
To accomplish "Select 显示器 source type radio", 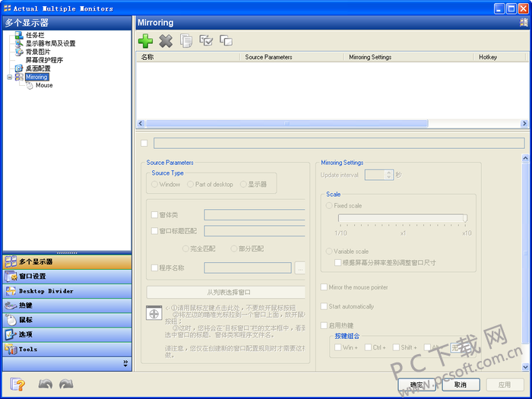I will 243,184.
